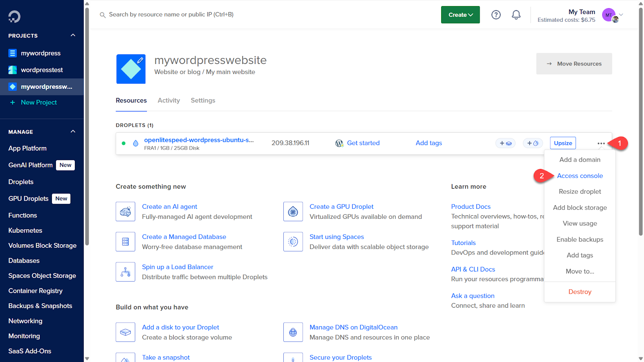Click the plus icon beside New Project
Viewport: 644px width, 362px height.
12,103
